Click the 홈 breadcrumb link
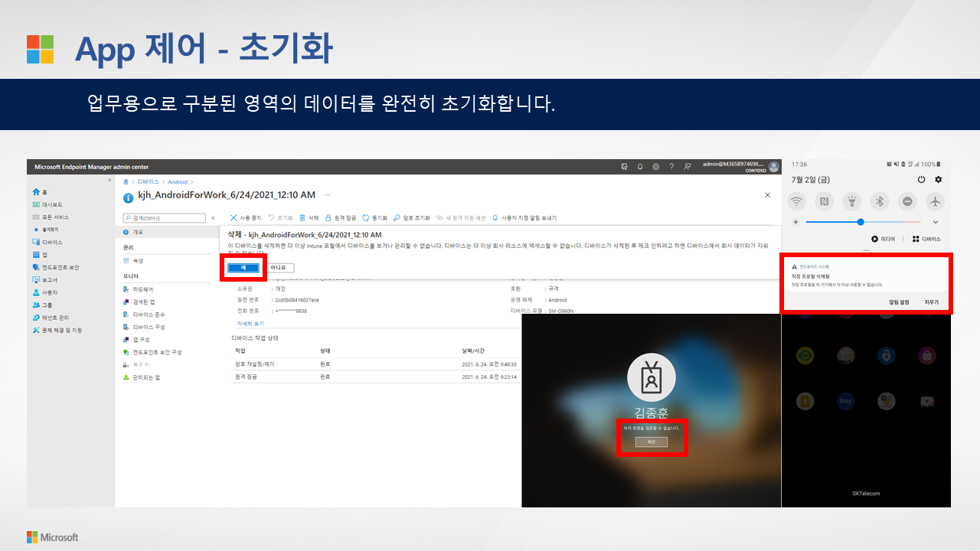 (x=126, y=182)
